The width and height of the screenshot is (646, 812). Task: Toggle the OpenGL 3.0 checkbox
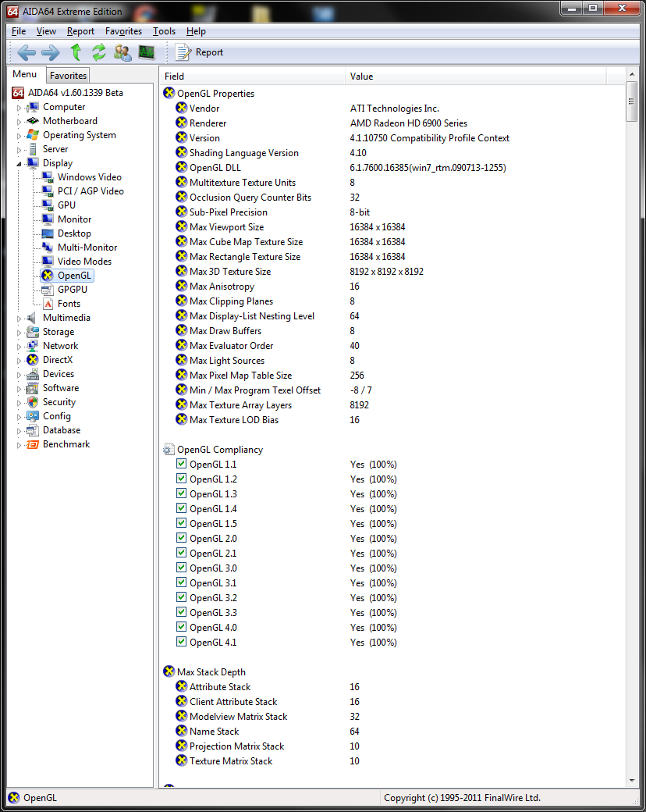pos(181,568)
